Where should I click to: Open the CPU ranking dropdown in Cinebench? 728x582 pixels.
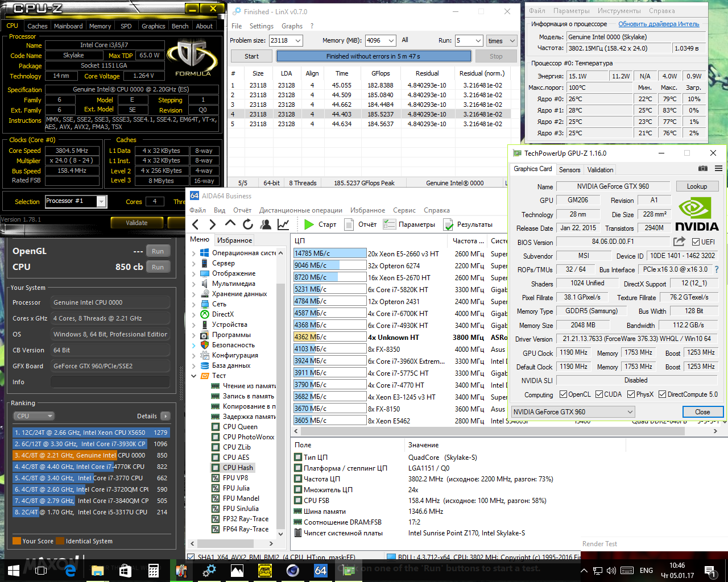(x=34, y=416)
